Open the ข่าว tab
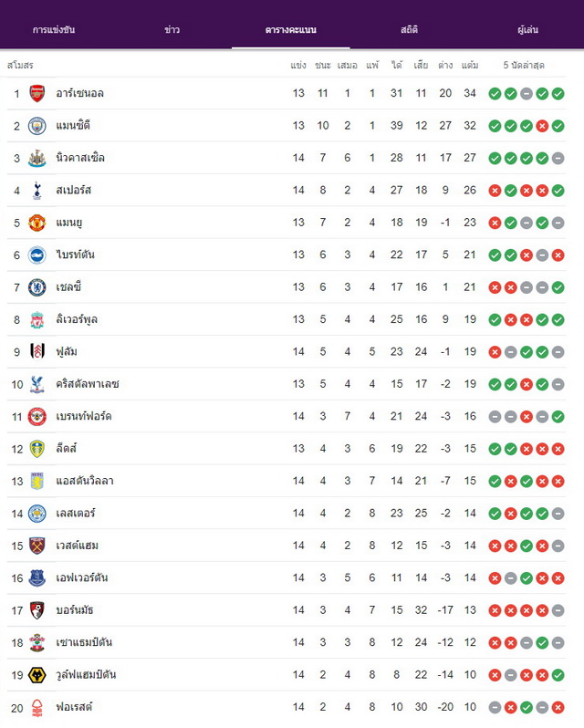Image resolution: width=584 pixels, height=728 pixels. [x=172, y=30]
